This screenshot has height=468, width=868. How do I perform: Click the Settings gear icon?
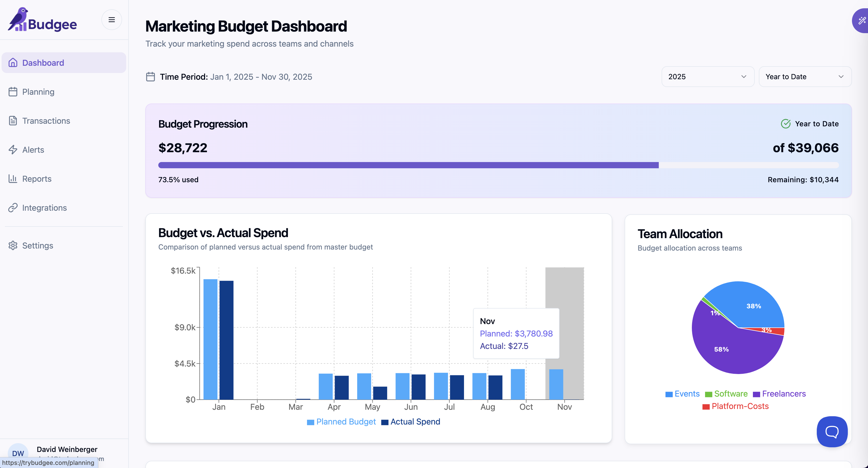click(13, 245)
